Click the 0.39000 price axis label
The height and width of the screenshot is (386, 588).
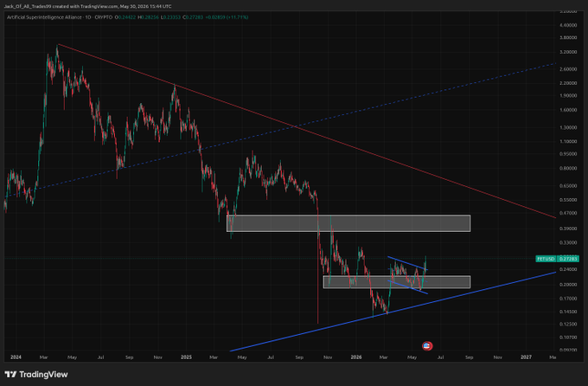coord(568,228)
